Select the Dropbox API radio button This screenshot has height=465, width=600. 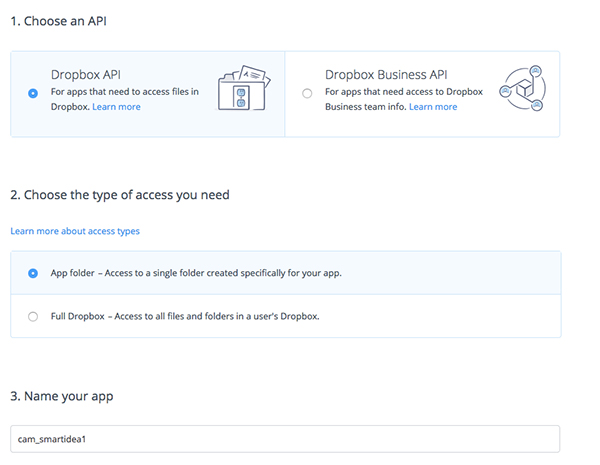[33, 93]
